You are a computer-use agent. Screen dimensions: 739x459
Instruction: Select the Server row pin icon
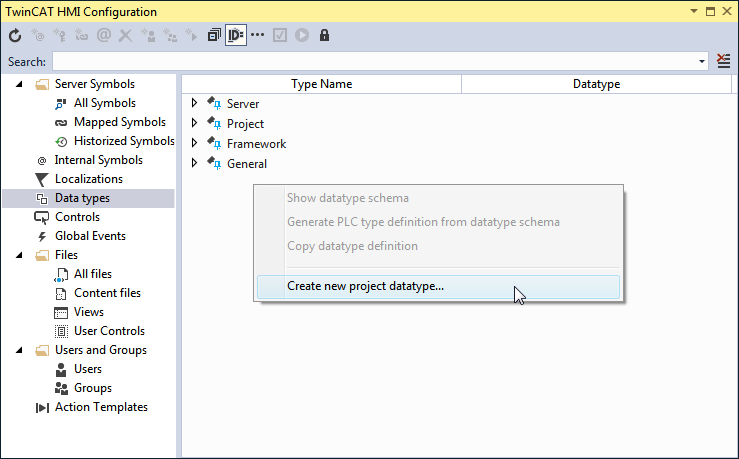coord(214,103)
